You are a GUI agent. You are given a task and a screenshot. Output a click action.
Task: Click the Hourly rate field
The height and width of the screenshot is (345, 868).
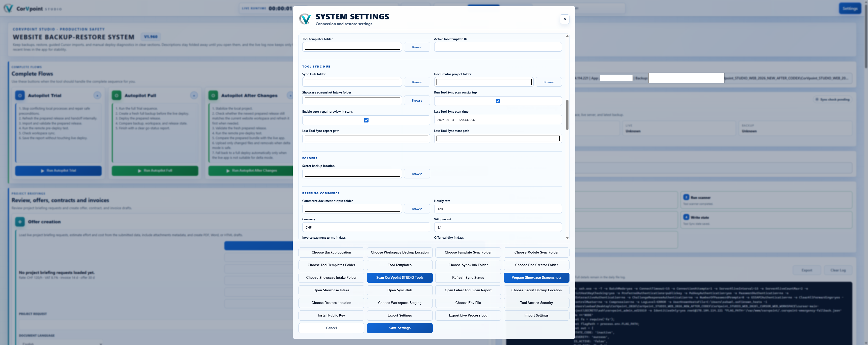(498, 209)
